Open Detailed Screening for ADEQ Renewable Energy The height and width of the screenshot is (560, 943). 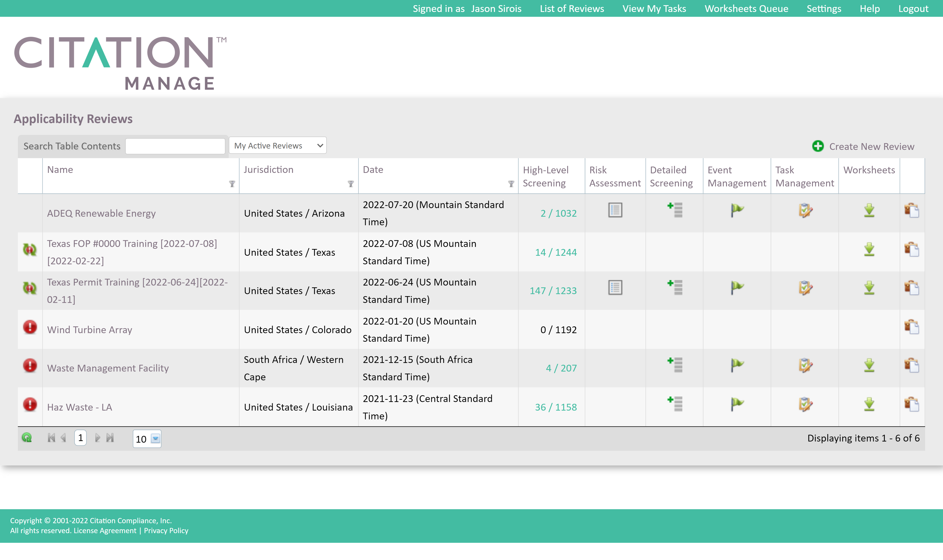tap(675, 210)
